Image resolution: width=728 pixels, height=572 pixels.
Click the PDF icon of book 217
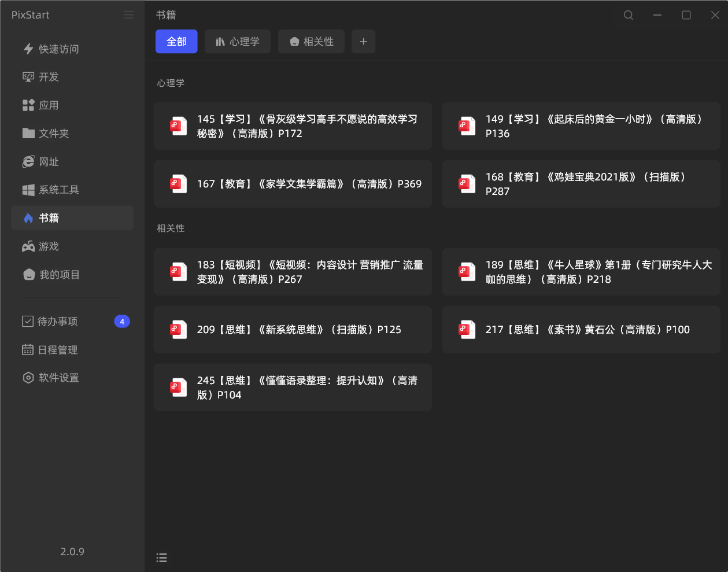(467, 330)
